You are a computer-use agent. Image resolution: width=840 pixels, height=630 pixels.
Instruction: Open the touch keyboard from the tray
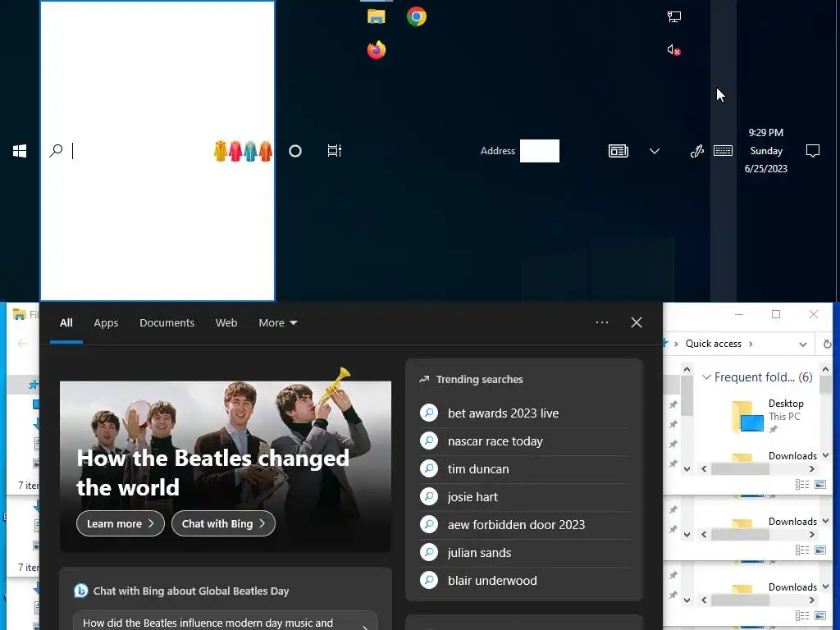point(724,151)
